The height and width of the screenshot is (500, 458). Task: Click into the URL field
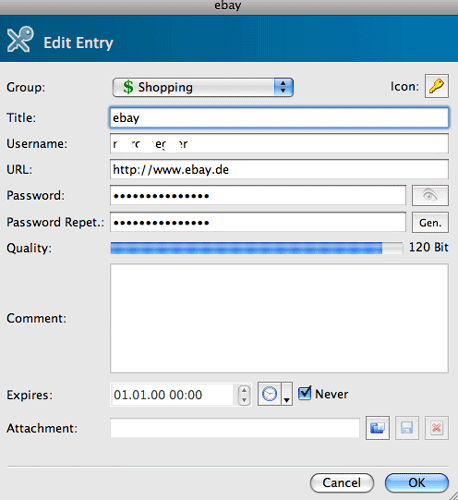279,169
